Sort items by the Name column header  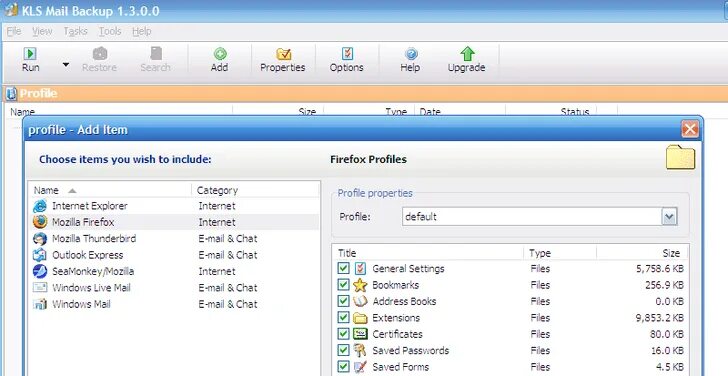[111, 190]
